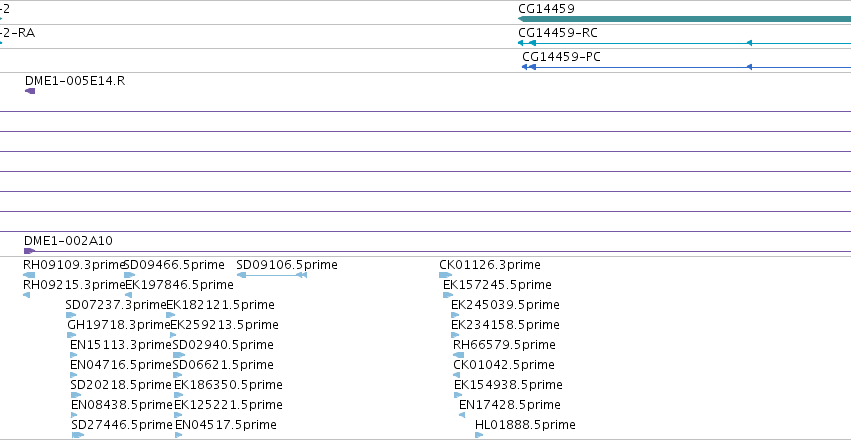Viewport: 851px width, 440px height.
Task: Click the RH09215.3prime EST arrow
Action: (x=27, y=295)
